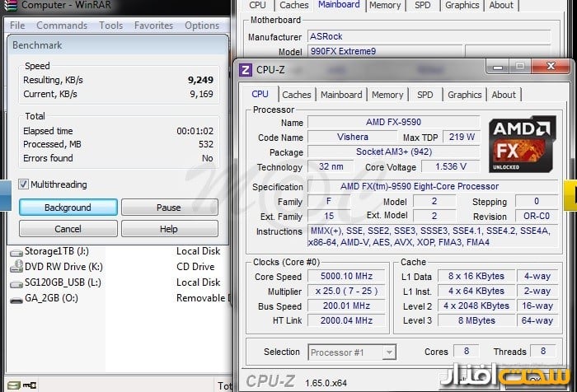This screenshot has height=392, width=577.
Task: Click the Max TDP 219 W value
Action: coord(462,137)
